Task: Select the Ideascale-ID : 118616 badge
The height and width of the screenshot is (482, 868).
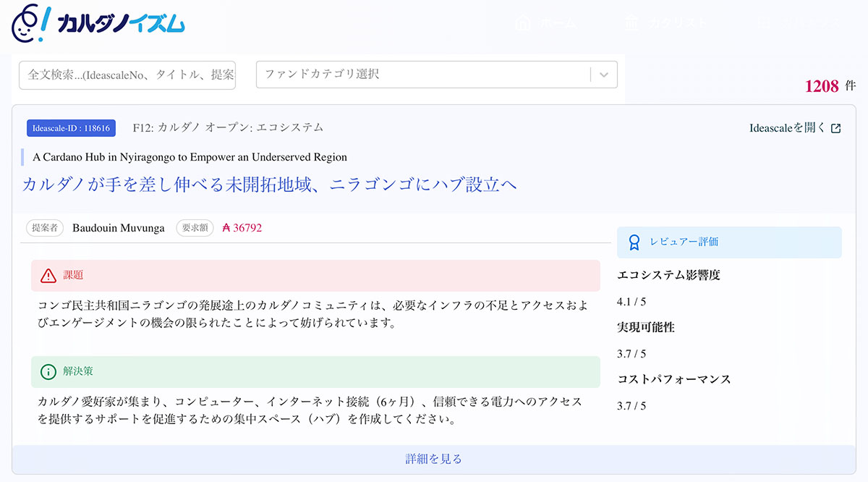Action: (x=71, y=128)
